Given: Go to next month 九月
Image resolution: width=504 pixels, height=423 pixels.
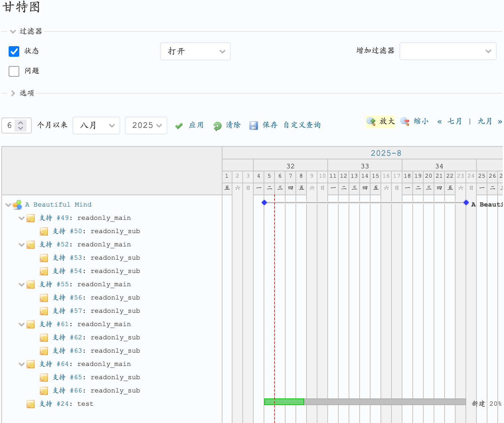Looking at the screenshot, I should point(485,121).
